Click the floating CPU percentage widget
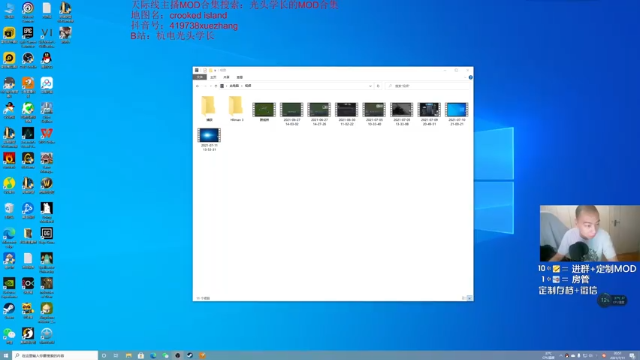This screenshot has height=360, width=640. (x=612, y=300)
